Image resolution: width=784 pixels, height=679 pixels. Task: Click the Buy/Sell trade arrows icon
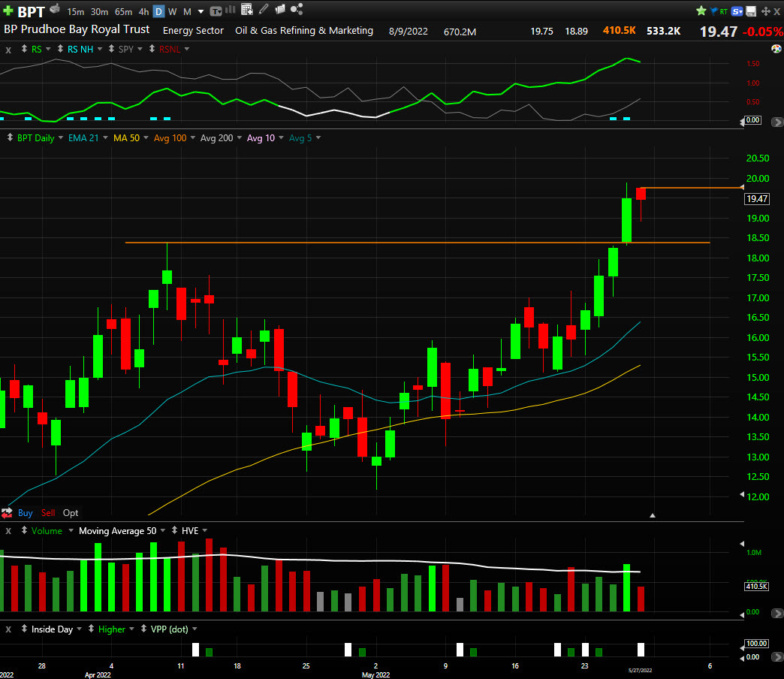click(7, 512)
